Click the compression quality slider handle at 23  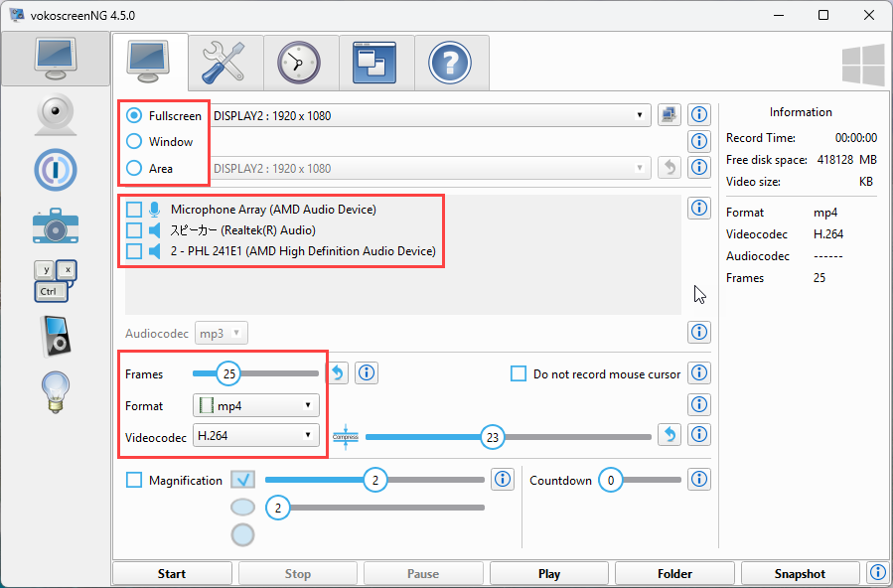pos(493,437)
